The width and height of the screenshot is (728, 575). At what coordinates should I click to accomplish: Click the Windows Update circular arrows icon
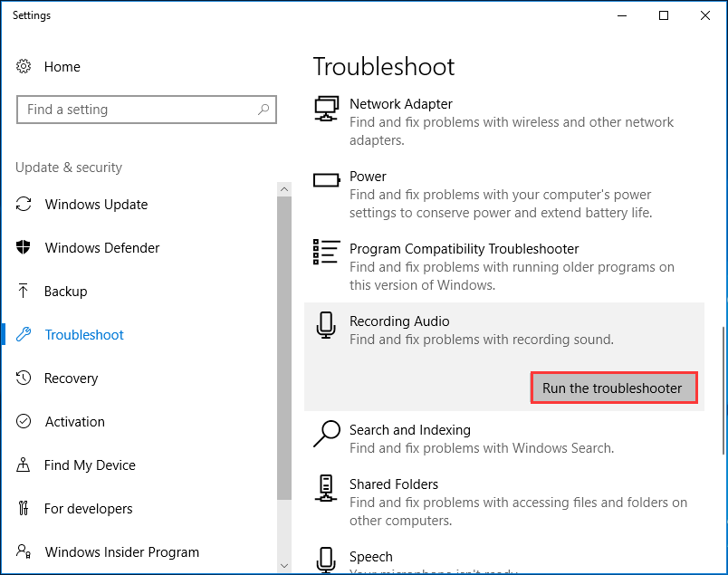pos(25,204)
